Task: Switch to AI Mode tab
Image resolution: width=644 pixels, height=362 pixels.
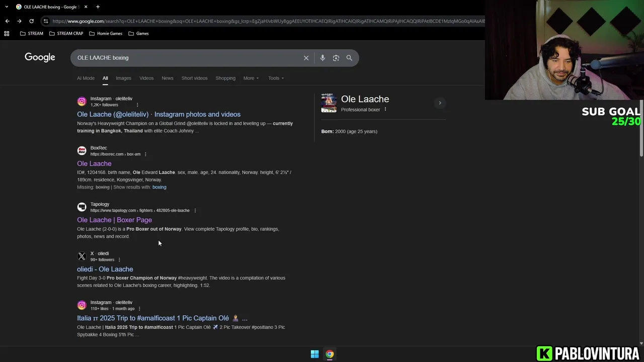Action: tap(86, 78)
